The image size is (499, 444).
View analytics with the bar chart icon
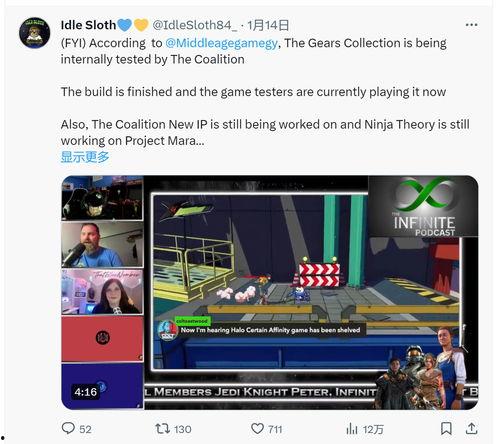click(352, 429)
